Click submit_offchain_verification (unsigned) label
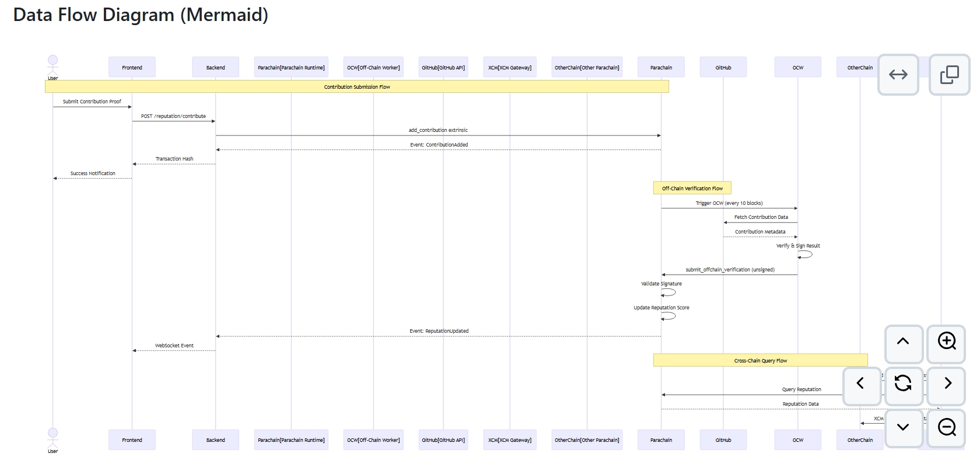The image size is (980, 460). 730,270
